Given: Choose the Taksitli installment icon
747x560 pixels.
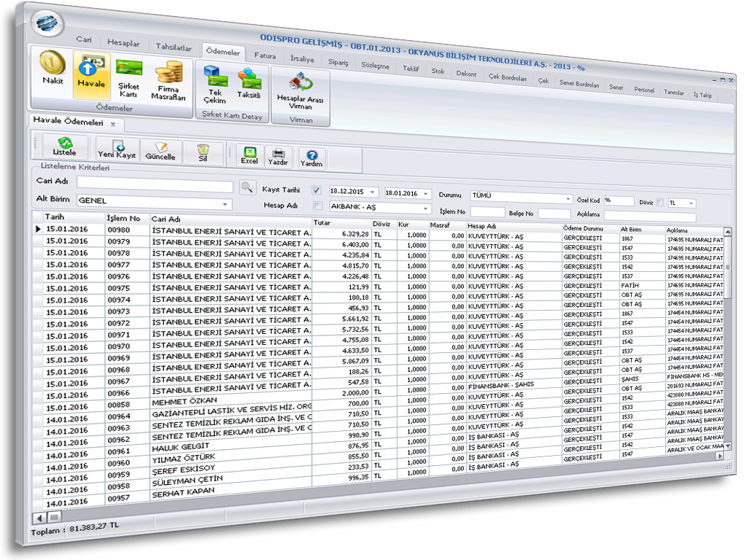Looking at the screenshot, I should (x=249, y=84).
